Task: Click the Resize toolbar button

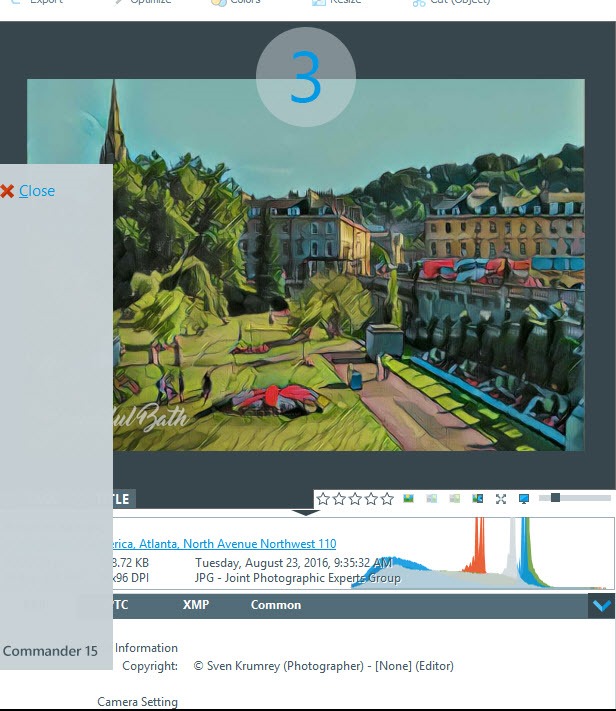Action: pyautogui.click(x=337, y=3)
